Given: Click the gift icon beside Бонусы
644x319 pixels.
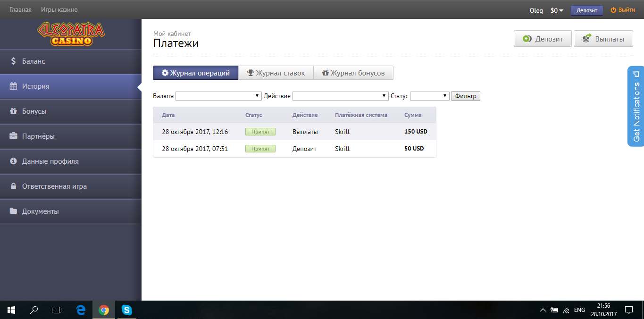Looking at the screenshot, I should (x=13, y=111).
